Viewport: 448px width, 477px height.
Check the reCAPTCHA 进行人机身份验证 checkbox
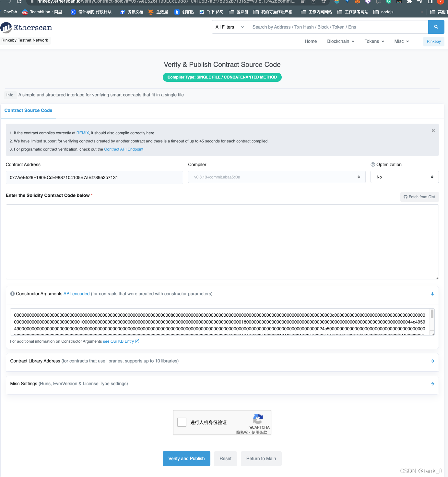click(x=182, y=422)
